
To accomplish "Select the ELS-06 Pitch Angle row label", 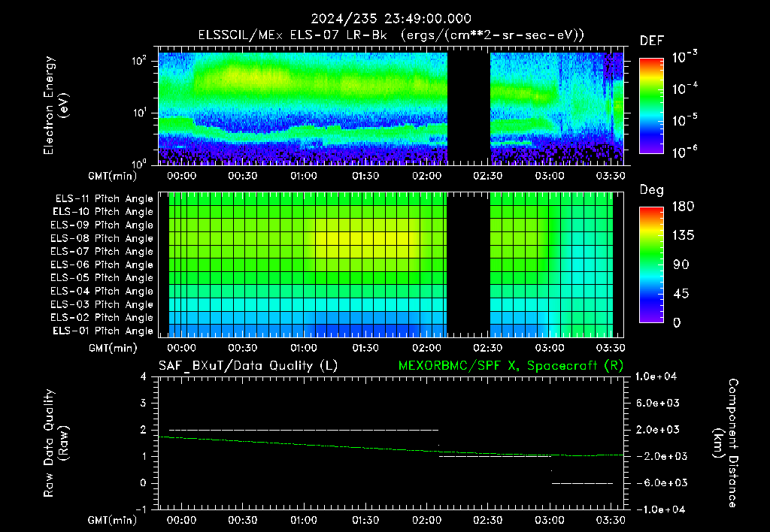I will [102, 264].
